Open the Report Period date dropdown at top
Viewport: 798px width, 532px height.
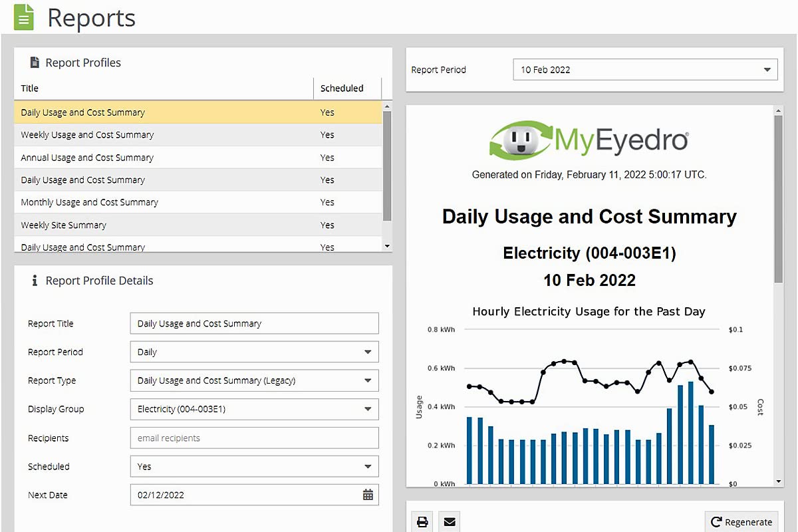(645, 69)
